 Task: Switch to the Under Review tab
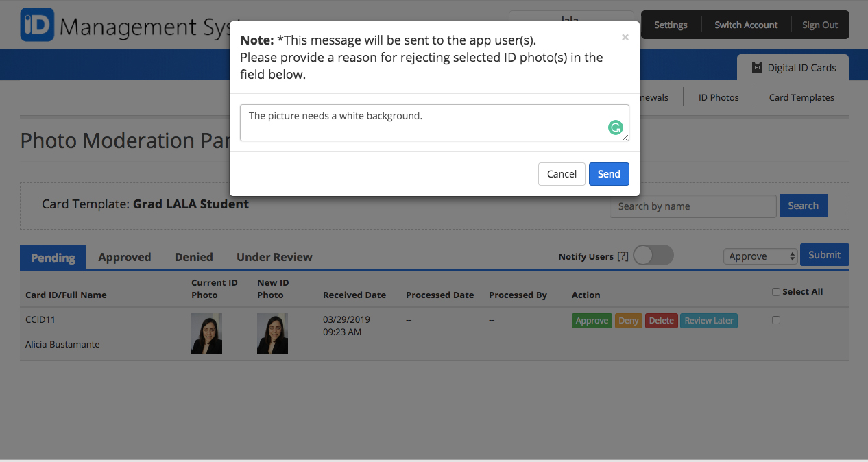click(274, 257)
